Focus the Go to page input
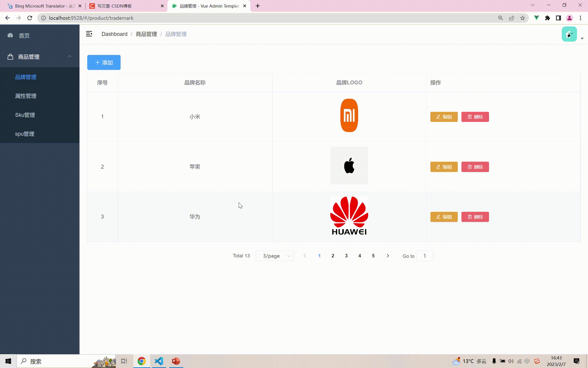Viewport: 588px width, 368px height. (425, 256)
